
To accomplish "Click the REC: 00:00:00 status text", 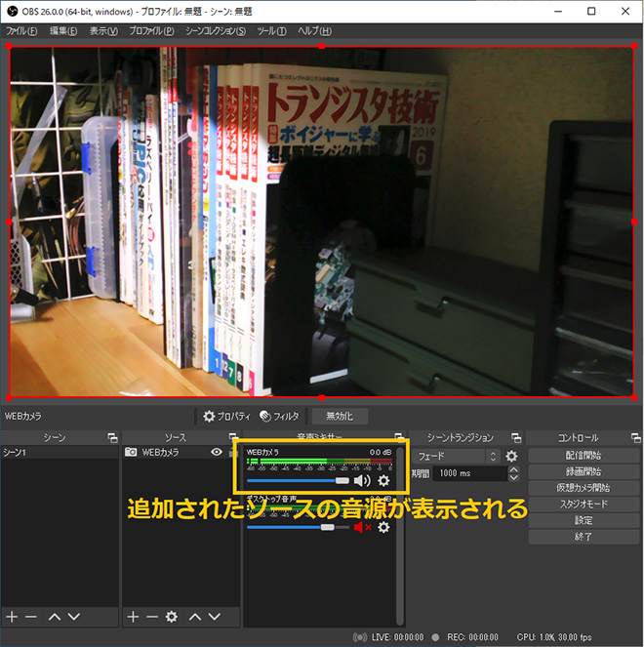I will [472, 637].
